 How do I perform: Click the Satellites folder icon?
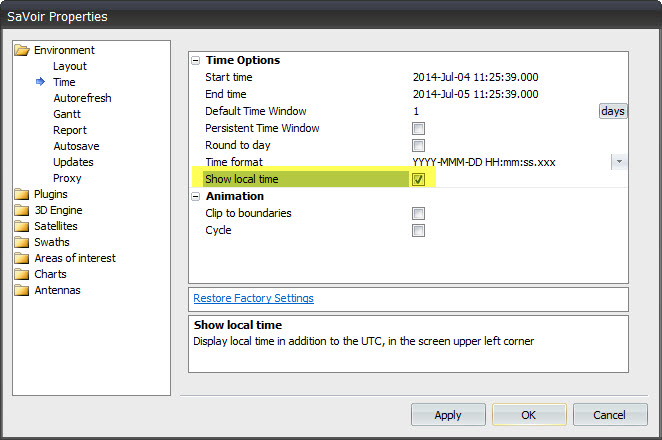pos(22,226)
